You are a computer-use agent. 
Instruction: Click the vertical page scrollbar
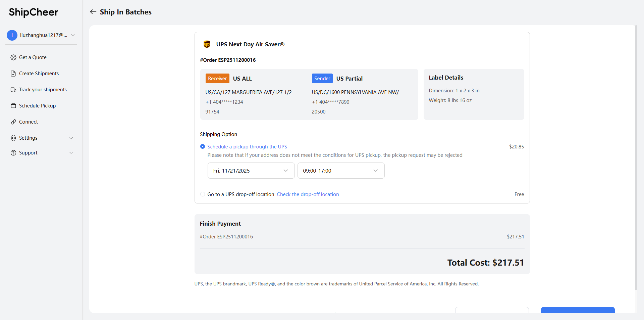pyautogui.click(x=636, y=158)
